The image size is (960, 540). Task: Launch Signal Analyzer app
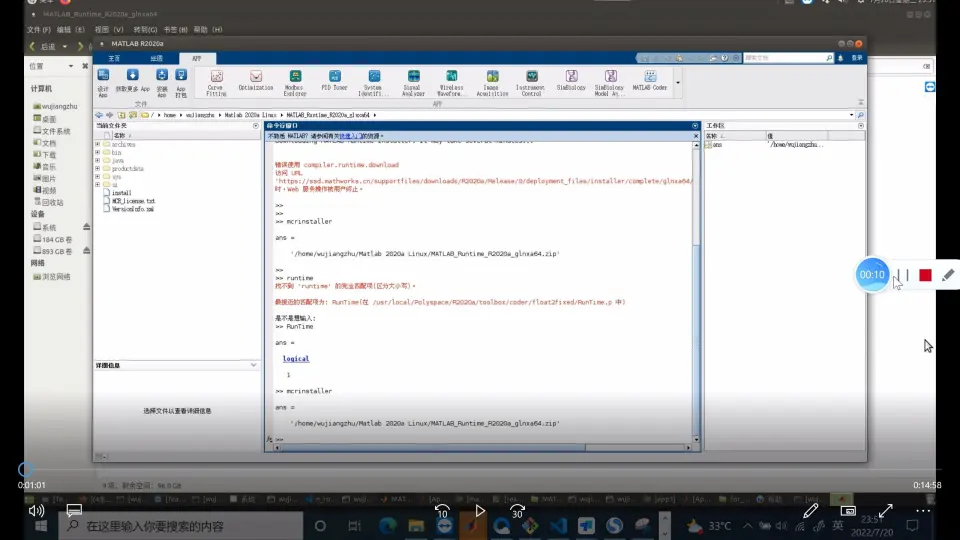click(413, 82)
